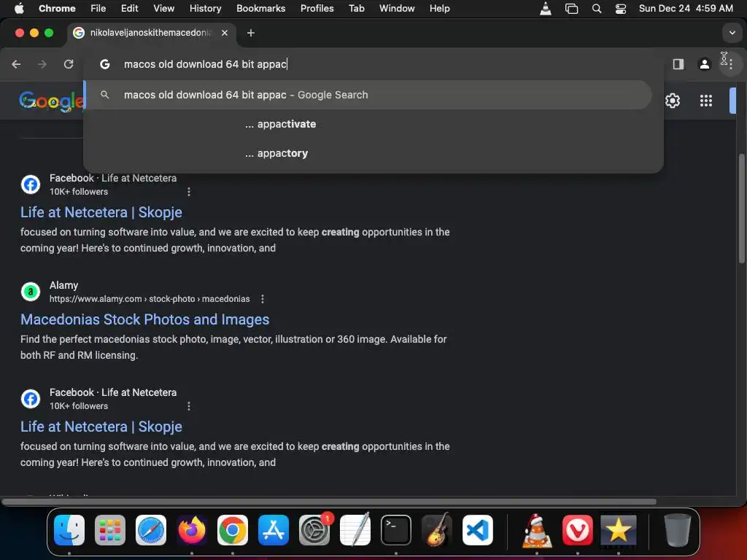
Task: Open the Chrome profile avatar
Action: pos(704,64)
